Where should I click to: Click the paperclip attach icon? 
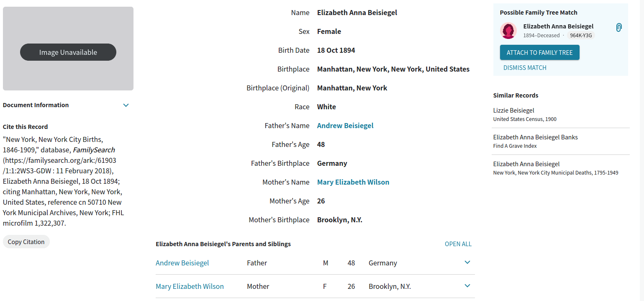point(618,28)
